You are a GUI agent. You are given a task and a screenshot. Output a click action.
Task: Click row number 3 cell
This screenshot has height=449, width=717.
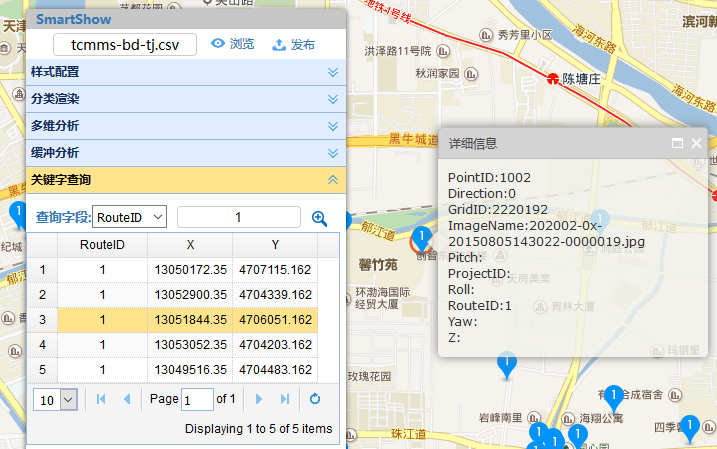tap(43, 320)
